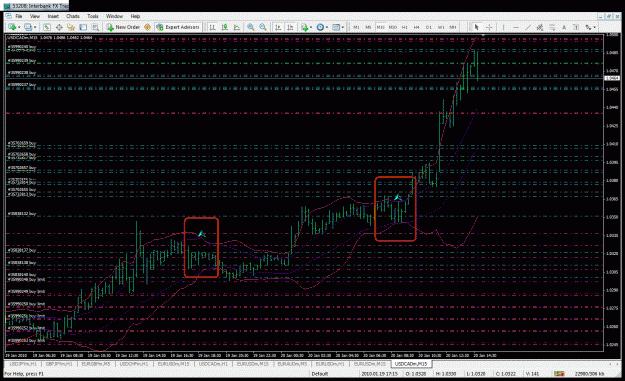Switch chart to line chart

tap(237, 27)
